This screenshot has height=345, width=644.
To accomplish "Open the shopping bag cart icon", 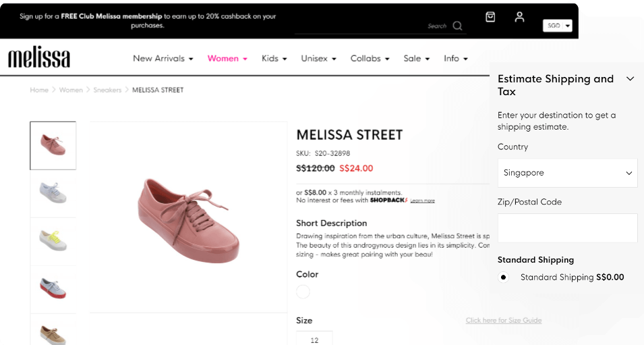I will coord(490,17).
